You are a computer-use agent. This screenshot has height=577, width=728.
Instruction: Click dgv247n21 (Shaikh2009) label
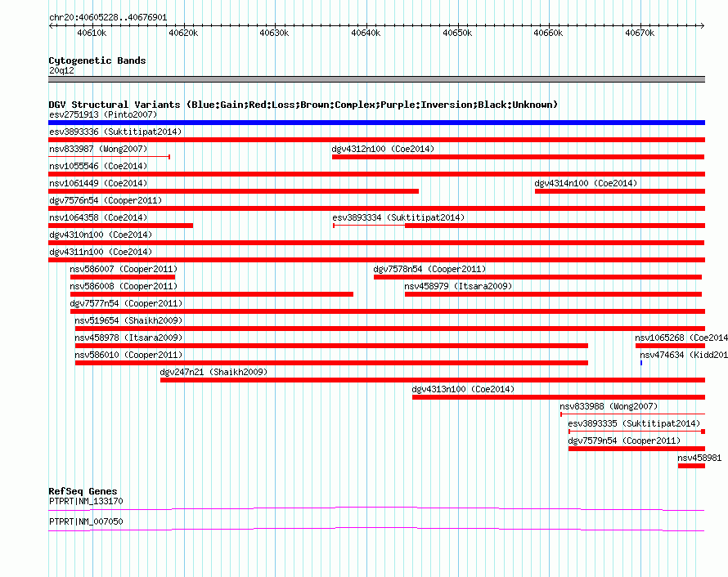pyautogui.click(x=213, y=372)
